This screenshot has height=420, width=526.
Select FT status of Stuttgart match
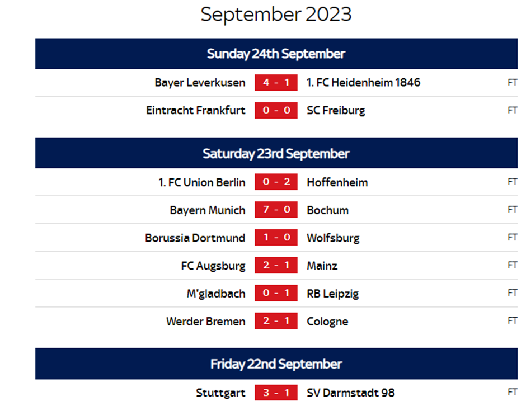pyautogui.click(x=512, y=392)
